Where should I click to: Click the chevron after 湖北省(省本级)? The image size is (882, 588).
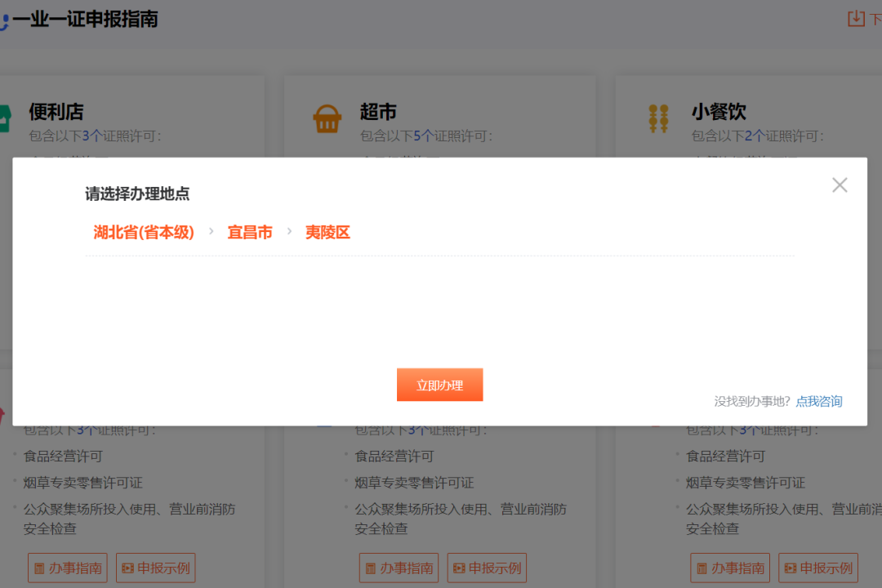[x=211, y=232]
